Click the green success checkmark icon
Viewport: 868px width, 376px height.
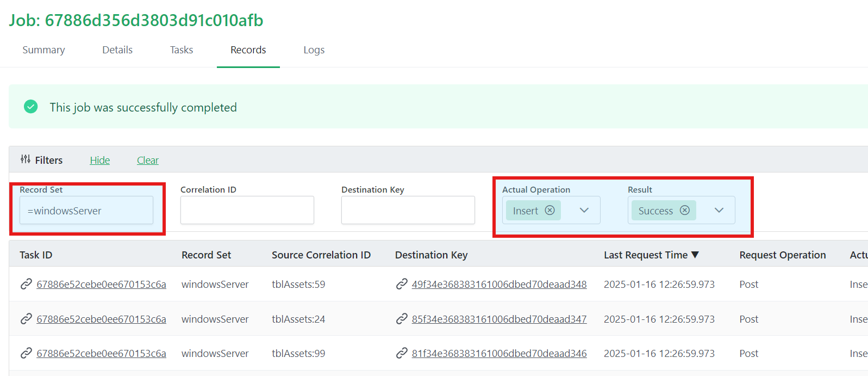point(31,107)
